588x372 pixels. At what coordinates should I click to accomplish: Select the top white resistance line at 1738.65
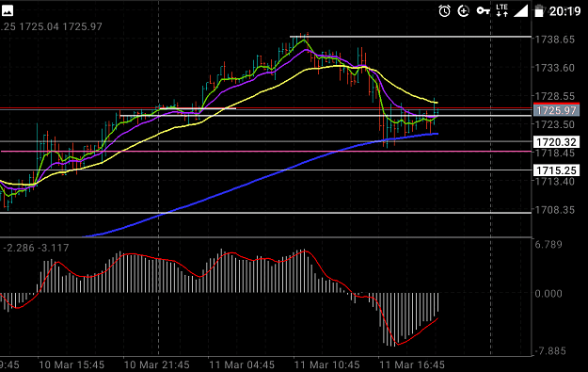(x=410, y=37)
